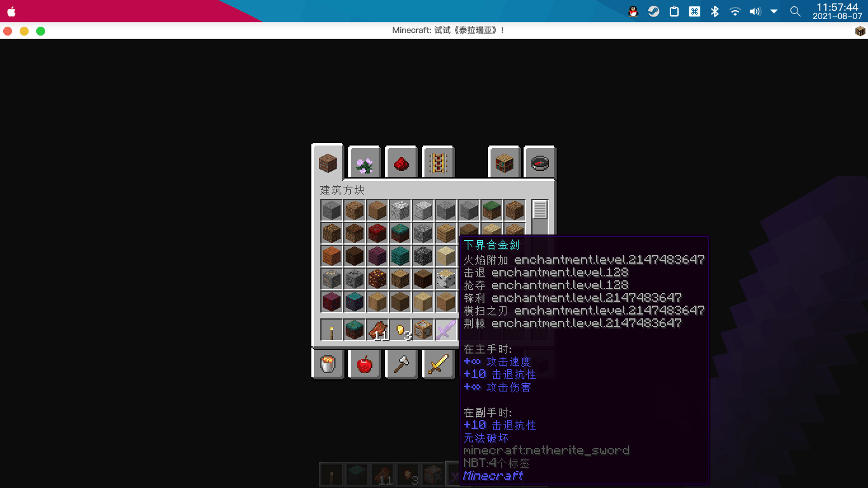
Task: Pick the orange acacia planks block
Action: coord(332,256)
